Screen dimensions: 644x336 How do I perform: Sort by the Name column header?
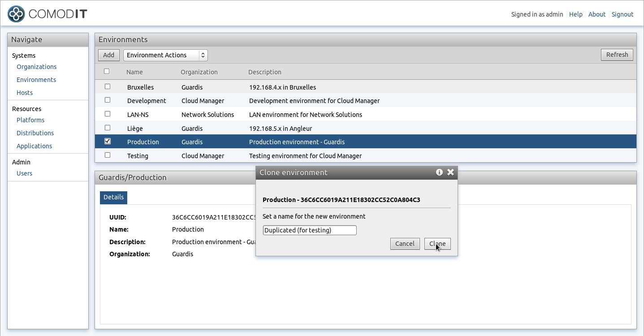(134, 72)
